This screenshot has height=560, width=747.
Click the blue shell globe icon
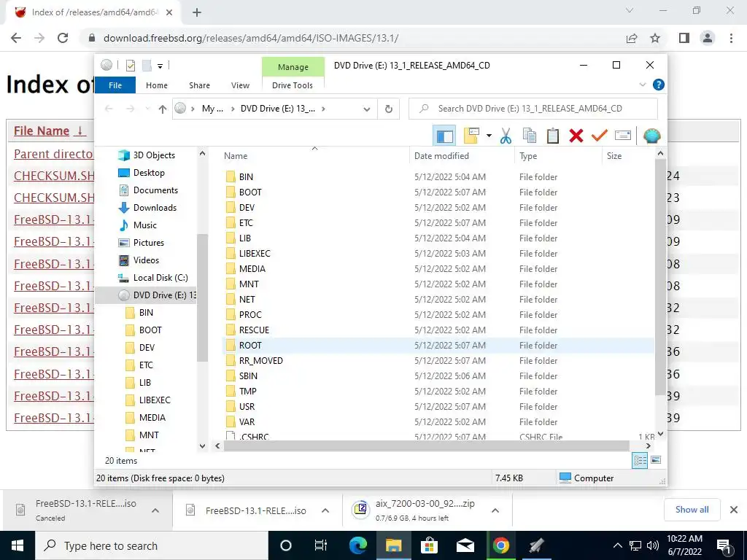651,136
